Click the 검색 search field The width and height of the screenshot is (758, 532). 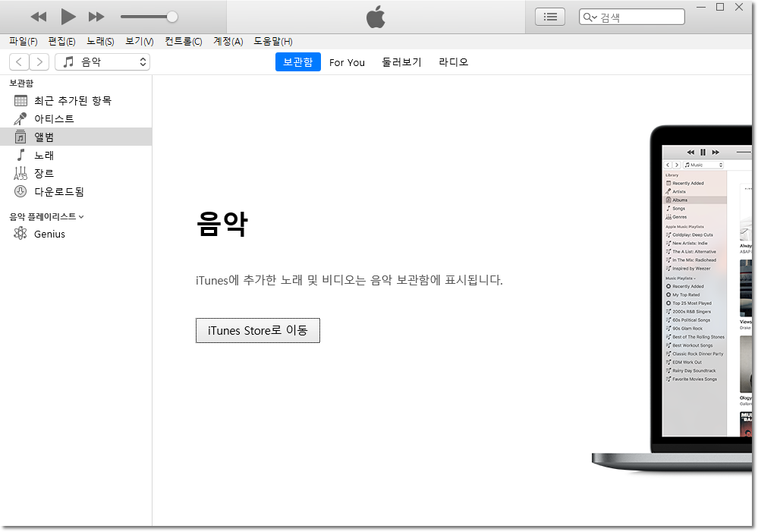[632, 17]
